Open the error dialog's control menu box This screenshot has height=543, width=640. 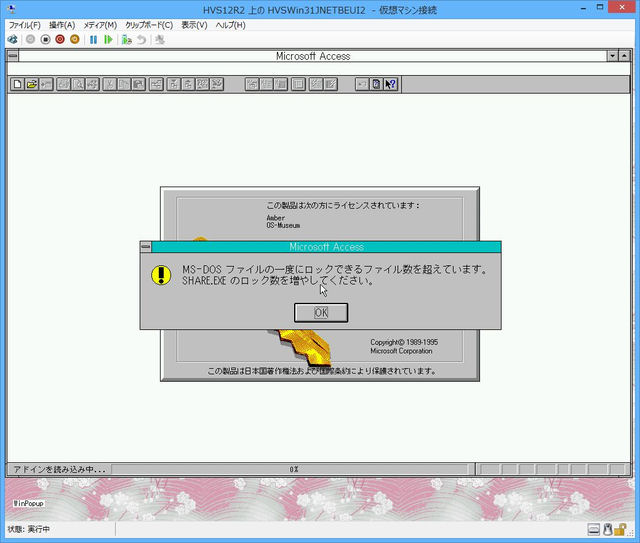(146, 247)
